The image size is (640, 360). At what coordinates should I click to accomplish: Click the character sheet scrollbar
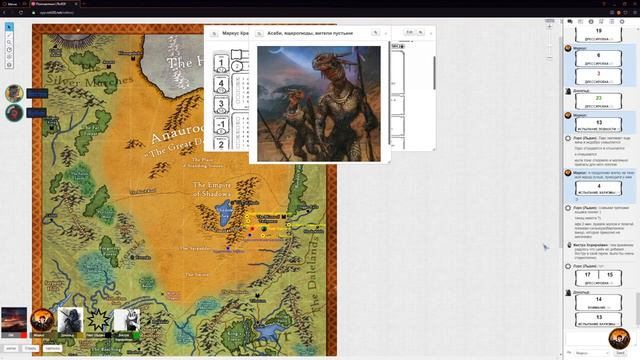tap(434, 73)
